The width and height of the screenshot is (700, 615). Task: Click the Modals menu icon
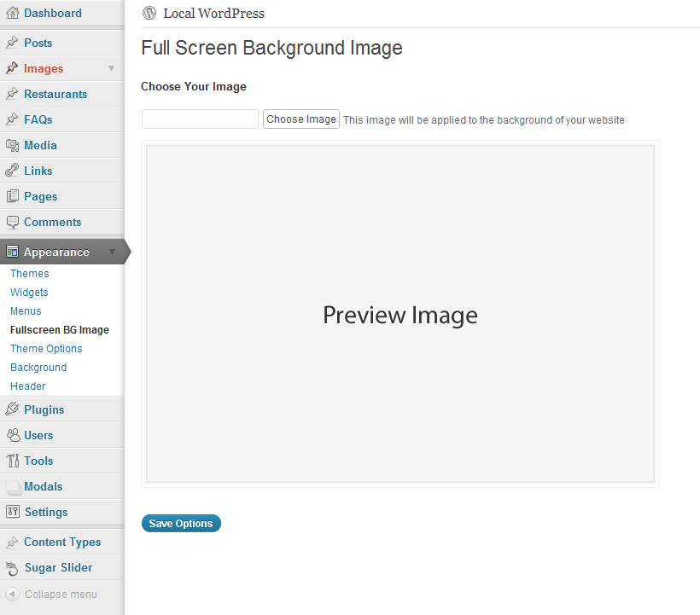14,487
